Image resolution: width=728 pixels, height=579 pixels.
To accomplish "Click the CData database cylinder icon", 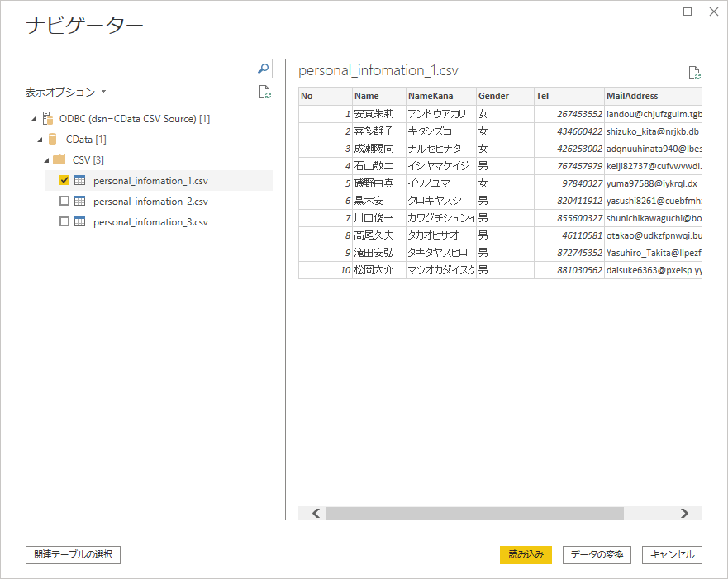I will [54, 139].
